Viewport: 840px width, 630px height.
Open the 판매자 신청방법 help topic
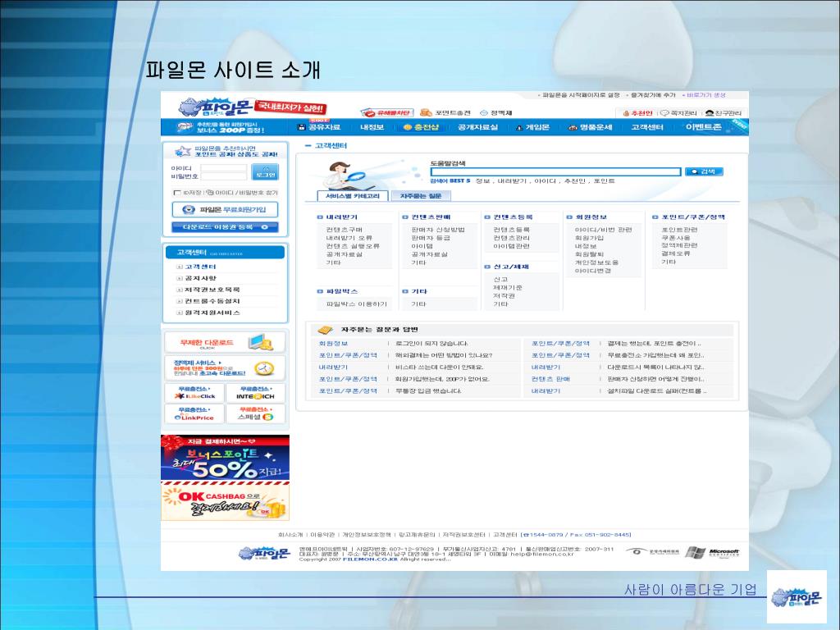[x=438, y=230]
